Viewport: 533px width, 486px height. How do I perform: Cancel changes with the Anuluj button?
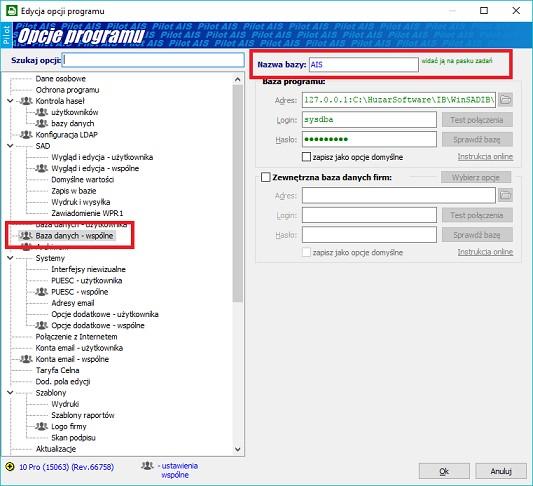point(501,471)
